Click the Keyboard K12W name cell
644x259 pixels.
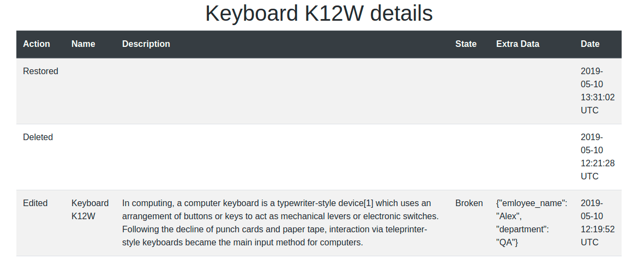point(90,210)
